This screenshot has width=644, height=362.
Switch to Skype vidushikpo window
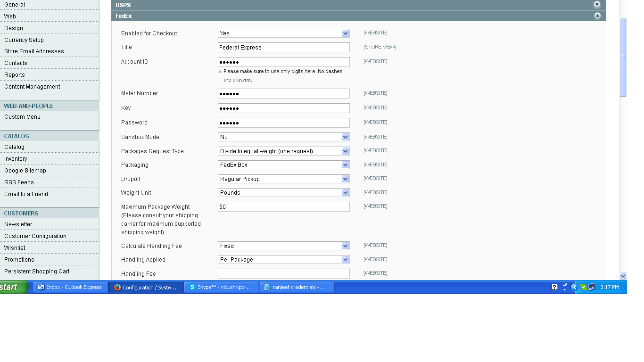click(222, 287)
